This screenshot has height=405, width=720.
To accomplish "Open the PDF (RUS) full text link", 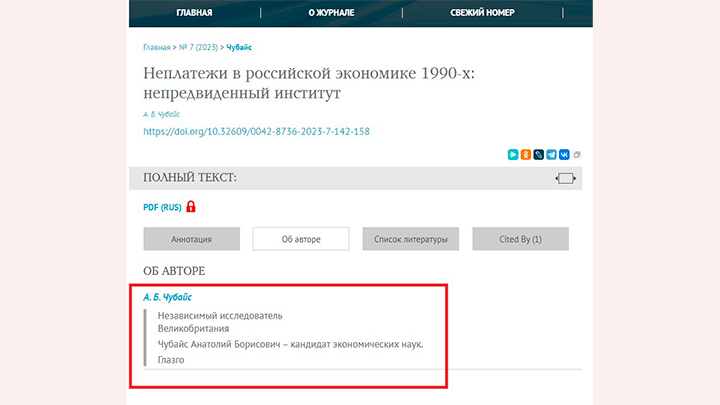I will pyautogui.click(x=161, y=207).
